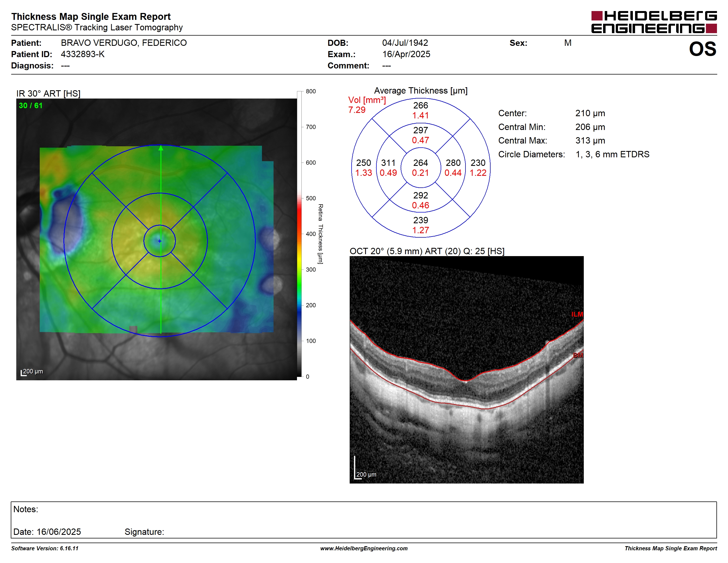
Task: Open the www.HeidelbergEngineering.com link
Action: pos(364,548)
